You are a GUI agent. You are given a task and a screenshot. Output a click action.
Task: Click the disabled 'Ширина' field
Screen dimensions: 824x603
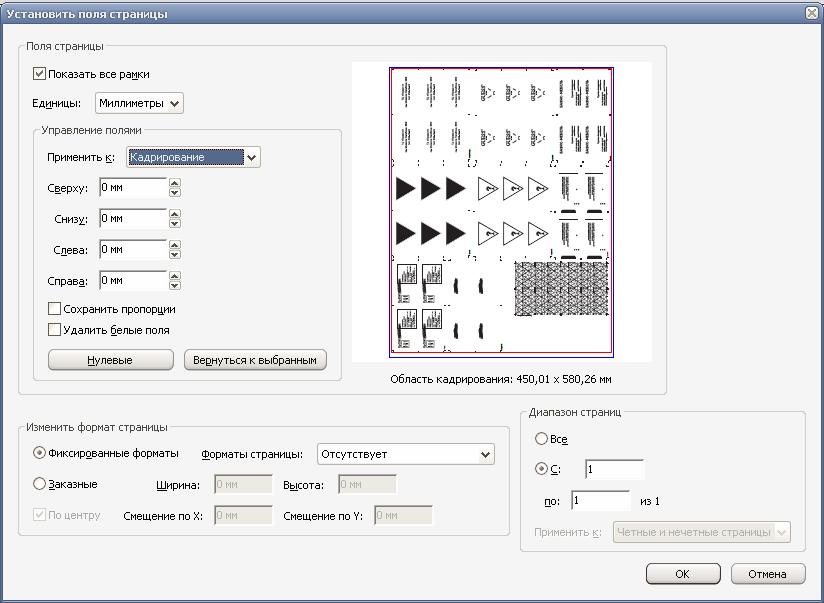click(243, 485)
